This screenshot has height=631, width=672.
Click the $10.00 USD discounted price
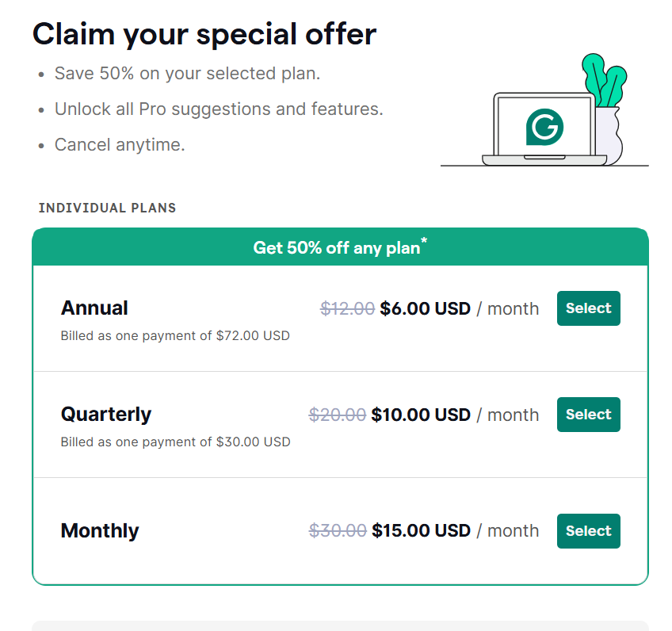421,415
